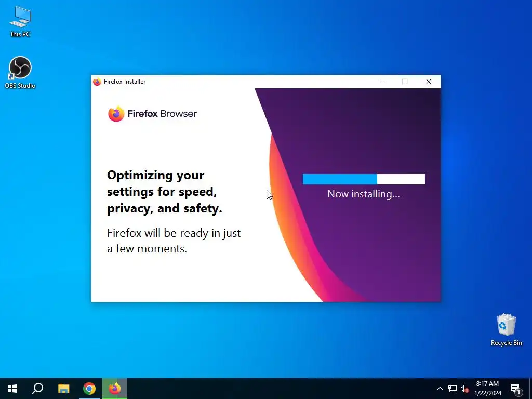Close the Firefox Installer window
Screen dimensions: 532x399
[429, 82]
